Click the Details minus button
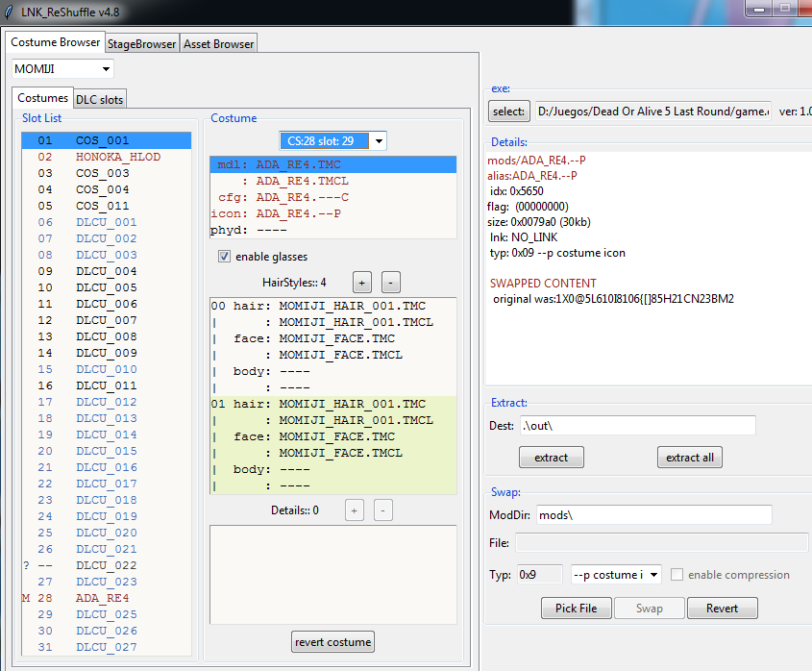The height and width of the screenshot is (671, 812). pyautogui.click(x=383, y=510)
